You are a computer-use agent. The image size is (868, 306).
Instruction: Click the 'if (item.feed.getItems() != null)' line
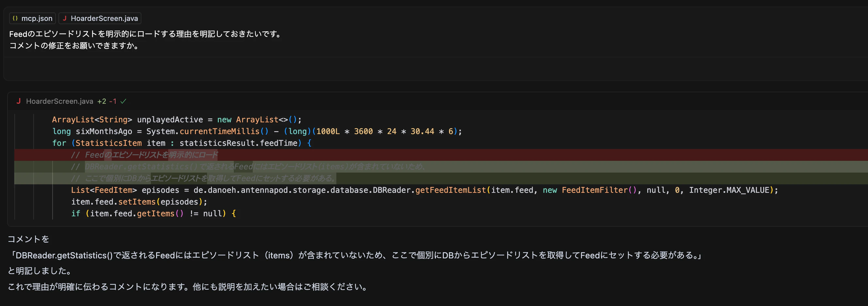point(153,214)
